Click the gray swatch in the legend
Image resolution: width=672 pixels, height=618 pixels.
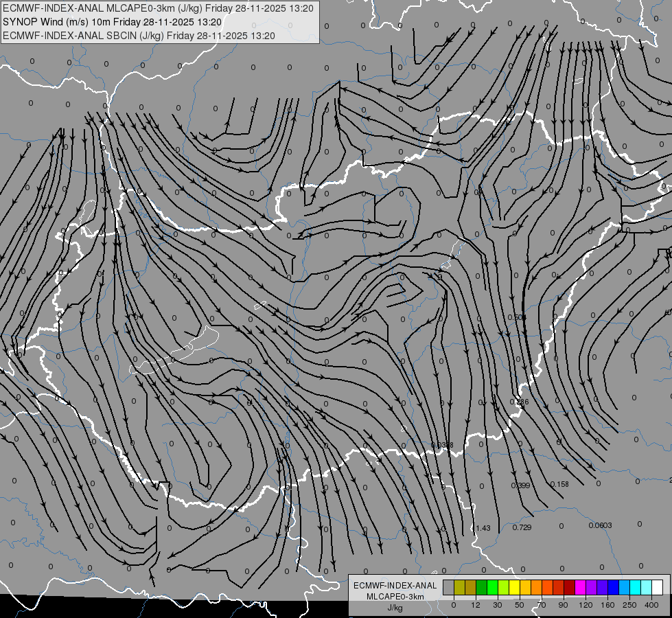click(x=449, y=587)
